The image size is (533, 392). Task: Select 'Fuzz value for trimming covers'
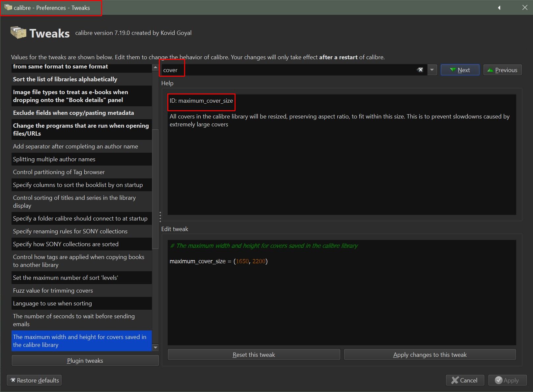point(82,291)
